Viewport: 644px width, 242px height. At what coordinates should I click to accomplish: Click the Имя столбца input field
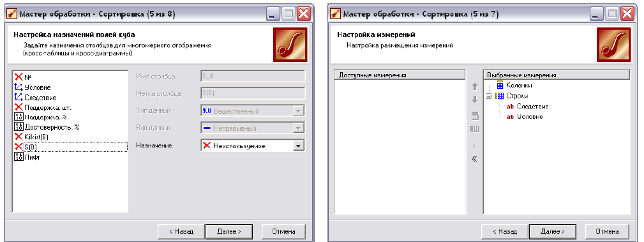click(253, 77)
